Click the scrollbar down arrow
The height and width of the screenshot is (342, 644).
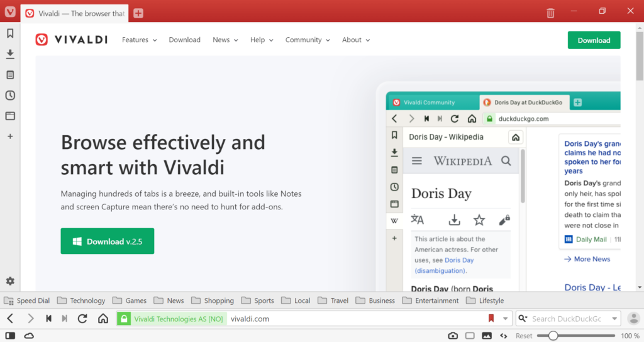pyautogui.click(x=640, y=287)
